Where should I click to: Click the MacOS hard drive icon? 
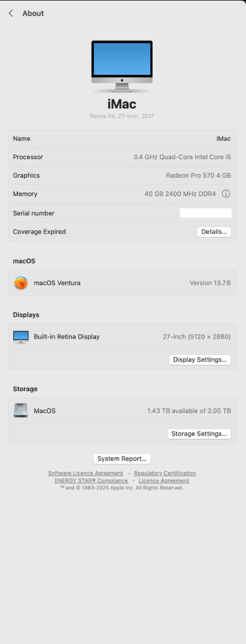coord(21,411)
